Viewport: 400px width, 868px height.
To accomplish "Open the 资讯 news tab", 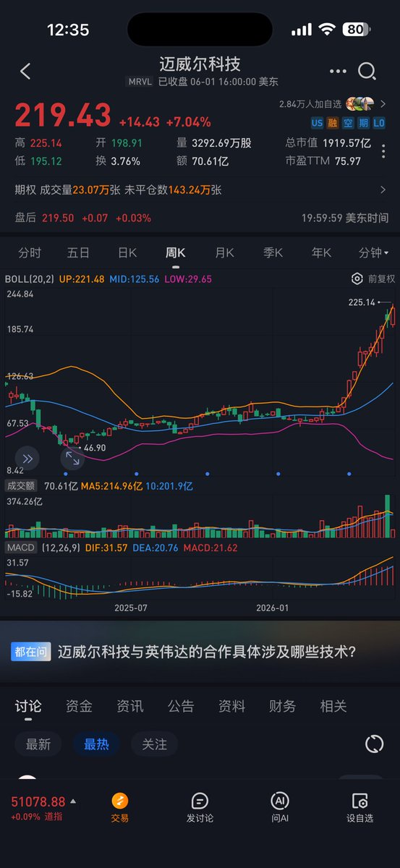I will pyautogui.click(x=129, y=706).
